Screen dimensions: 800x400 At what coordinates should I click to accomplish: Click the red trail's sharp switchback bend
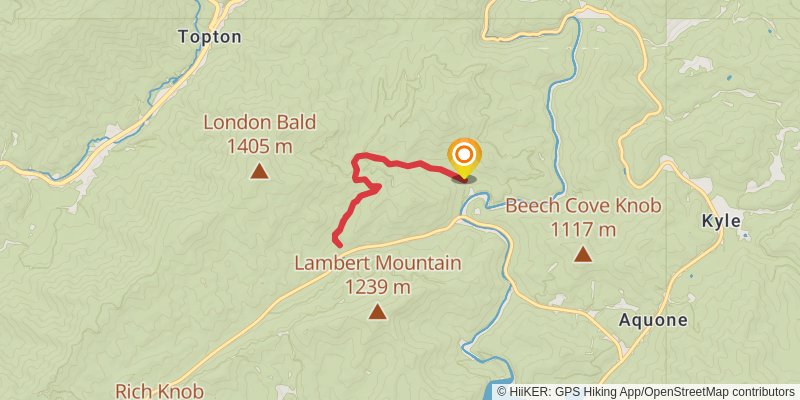point(377,188)
